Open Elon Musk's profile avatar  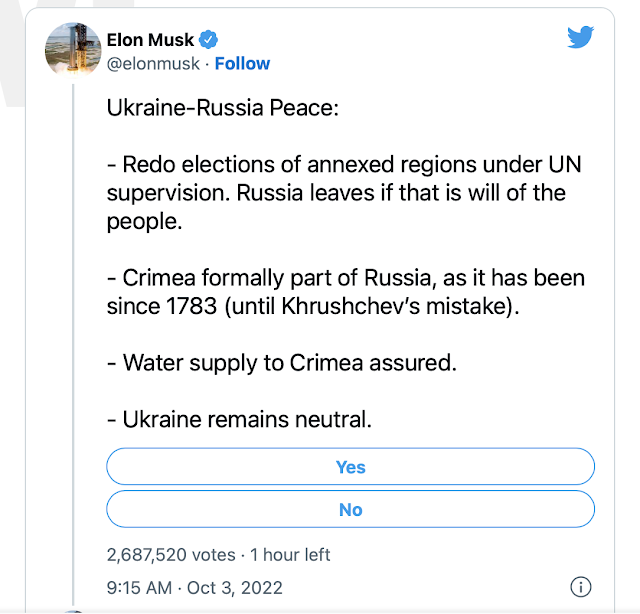pos(73,51)
